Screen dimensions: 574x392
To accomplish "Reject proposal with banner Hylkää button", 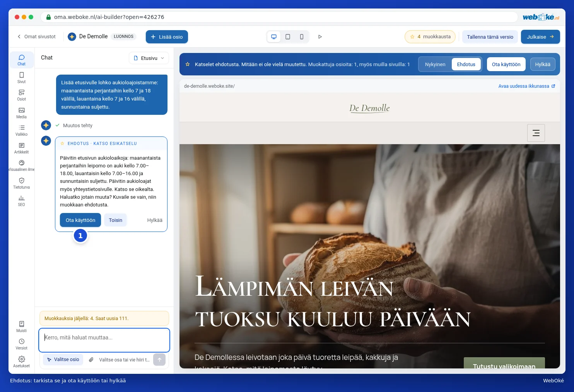I will [x=543, y=64].
